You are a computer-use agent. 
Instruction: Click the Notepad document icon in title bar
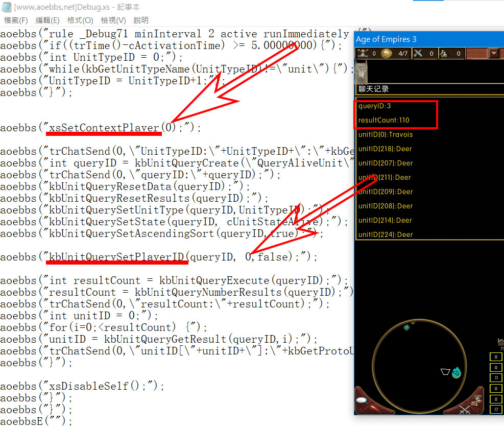pos(6,7)
